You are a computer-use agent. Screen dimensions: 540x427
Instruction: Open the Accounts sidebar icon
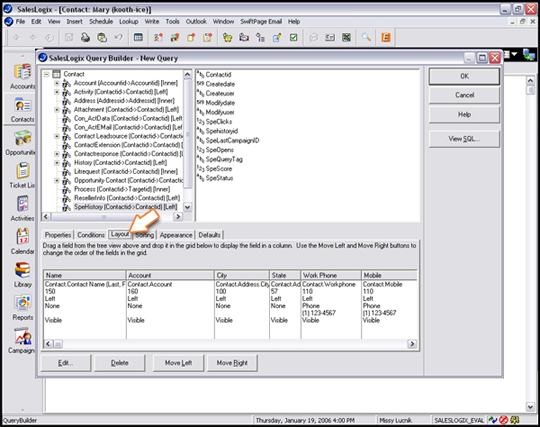pyautogui.click(x=22, y=72)
